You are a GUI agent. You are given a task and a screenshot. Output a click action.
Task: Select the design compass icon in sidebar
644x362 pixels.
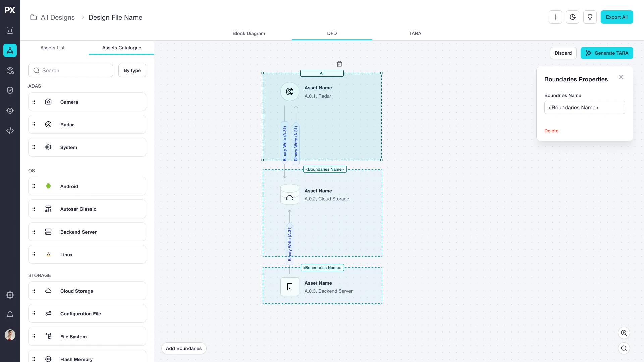(x=10, y=50)
